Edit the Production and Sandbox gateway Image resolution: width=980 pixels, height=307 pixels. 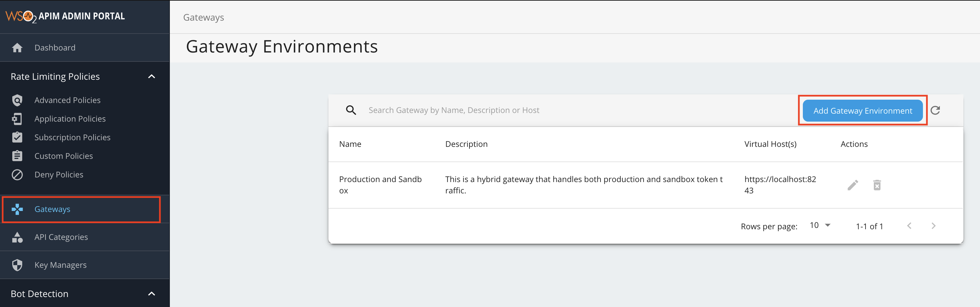(853, 185)
